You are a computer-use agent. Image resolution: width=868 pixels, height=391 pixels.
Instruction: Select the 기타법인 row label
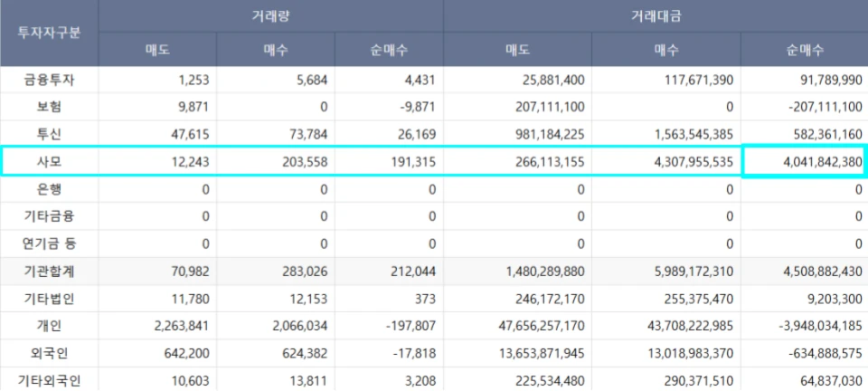[x=49, y=298]
